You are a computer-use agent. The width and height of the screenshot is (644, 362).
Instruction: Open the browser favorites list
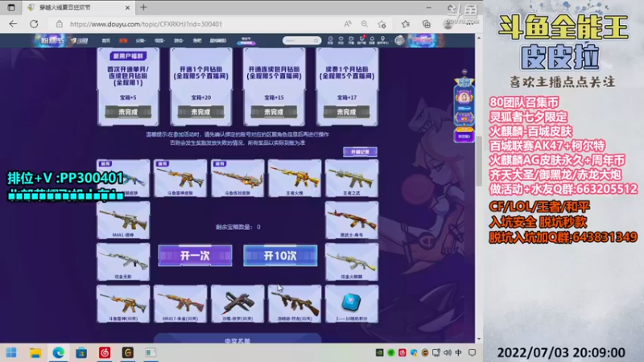(x=406, y=24)
